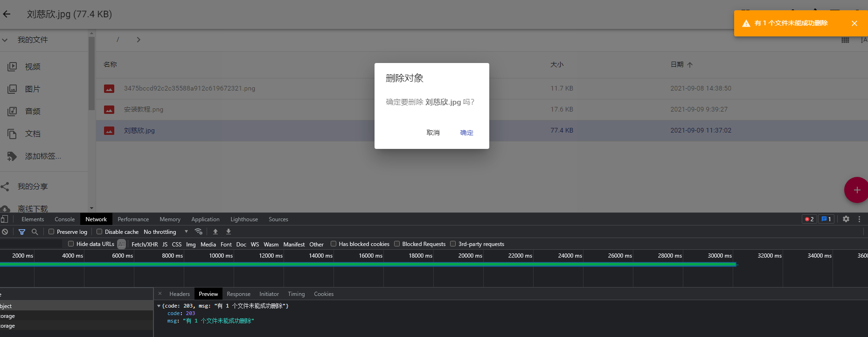Switch to the Console tab
Viewport: 868px width, 337px height.
pos(64,219)
